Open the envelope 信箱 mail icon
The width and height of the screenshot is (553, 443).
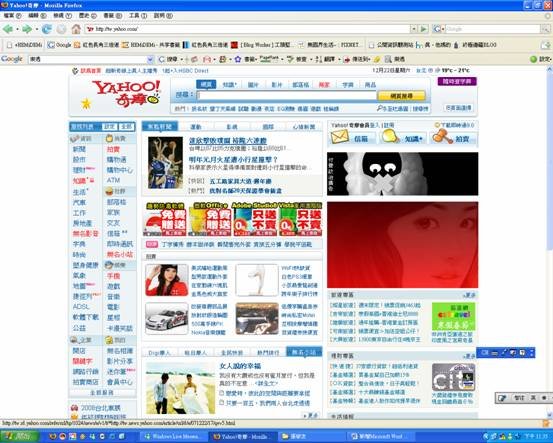(340, 137)
